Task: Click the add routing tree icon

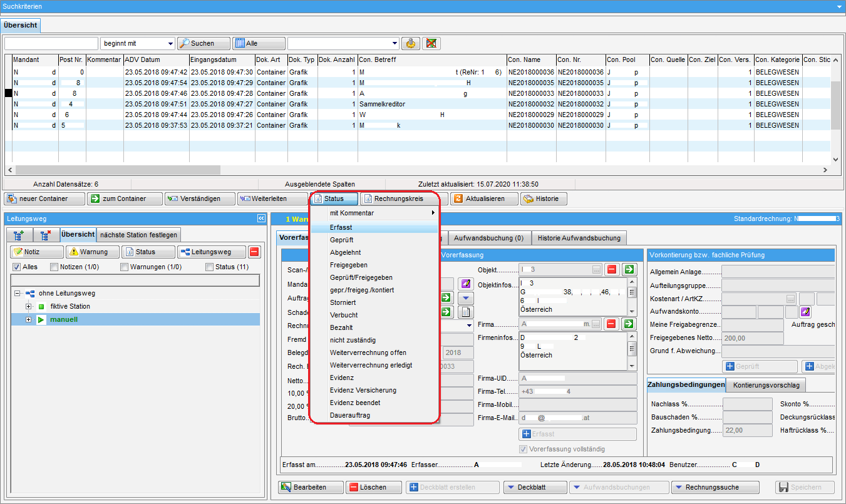Action: pyautogui.click(x=19, y=235)
